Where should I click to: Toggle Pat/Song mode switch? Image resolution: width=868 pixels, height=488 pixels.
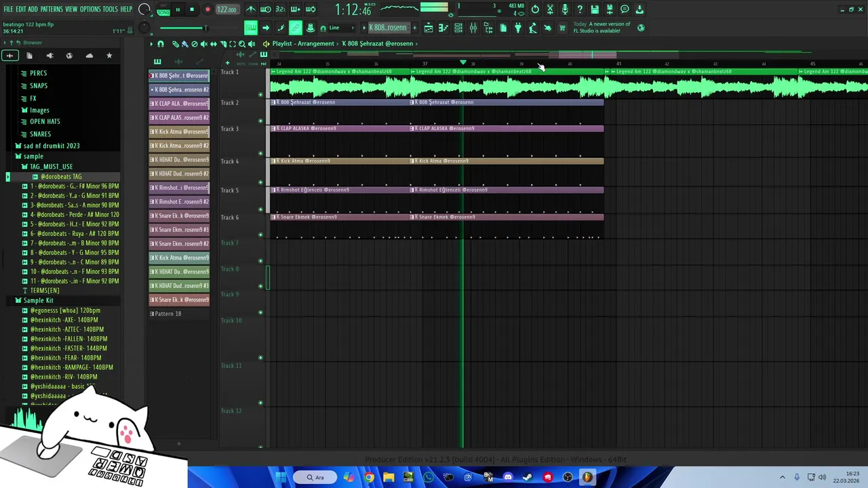coord(163,9)
